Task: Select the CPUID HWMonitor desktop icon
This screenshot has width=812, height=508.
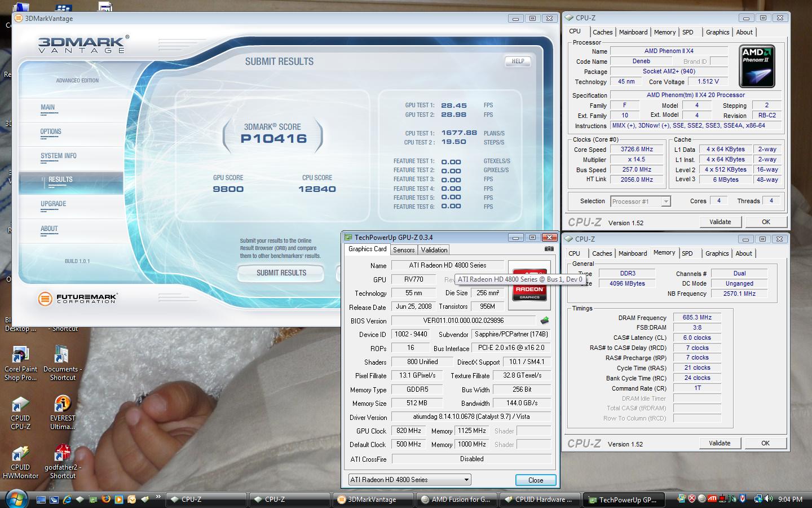Action: coord(20,462)
